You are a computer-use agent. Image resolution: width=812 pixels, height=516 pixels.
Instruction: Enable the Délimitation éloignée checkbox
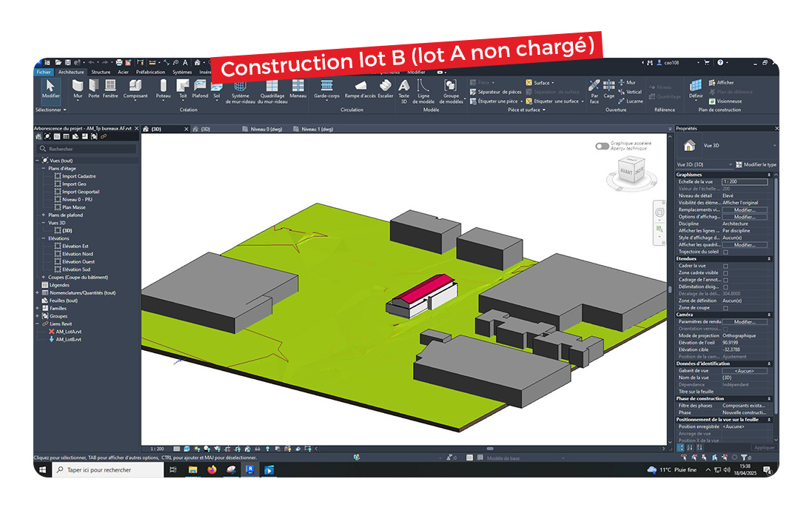(725, 287)
